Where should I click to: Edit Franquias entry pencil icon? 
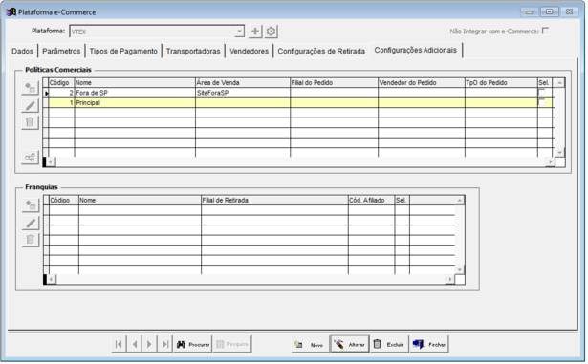point(30,223)
